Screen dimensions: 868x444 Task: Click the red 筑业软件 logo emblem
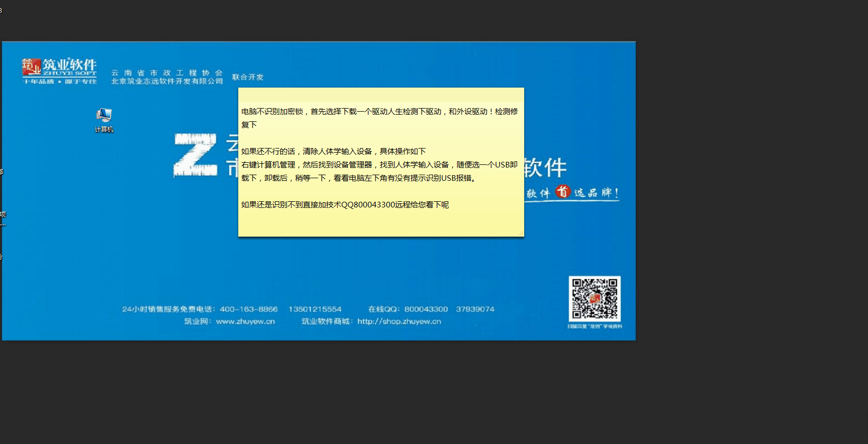tap(31, 67)
